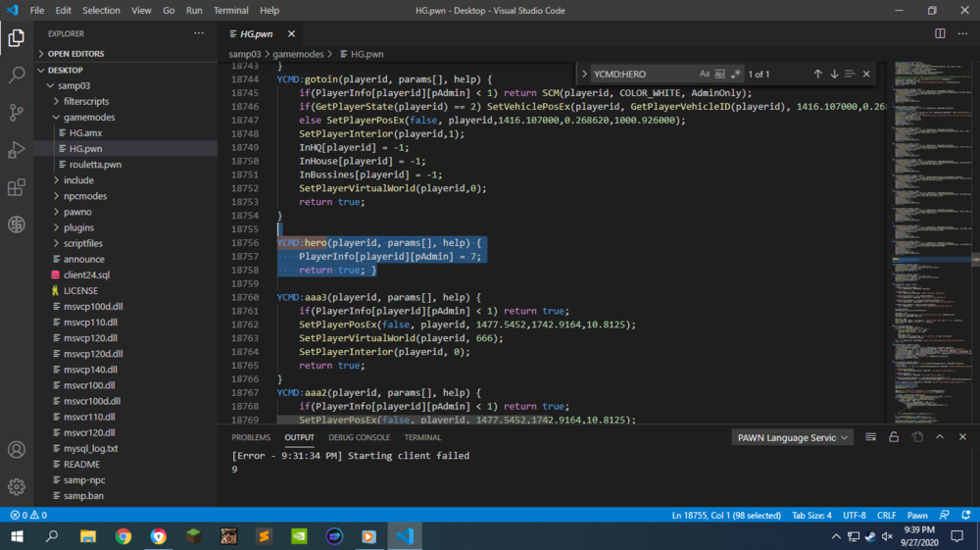Open the Search view in activity bar
980x550 pixels.
coord(17,75)
